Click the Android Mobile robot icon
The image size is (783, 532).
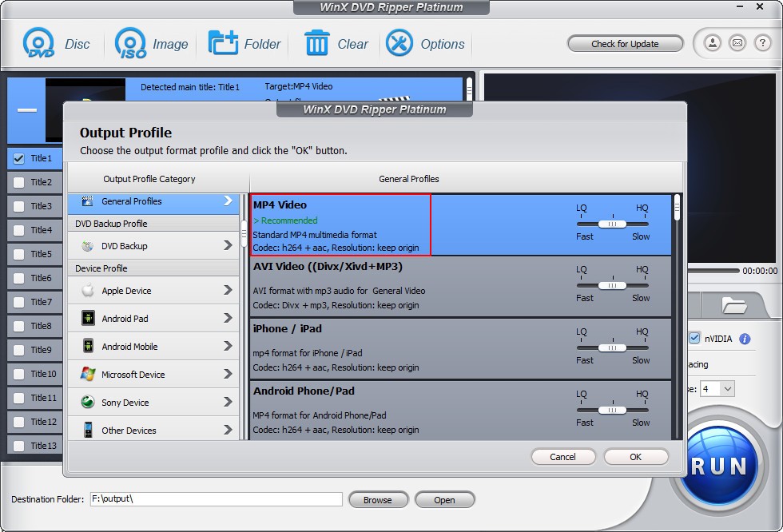tap(88, 346)
